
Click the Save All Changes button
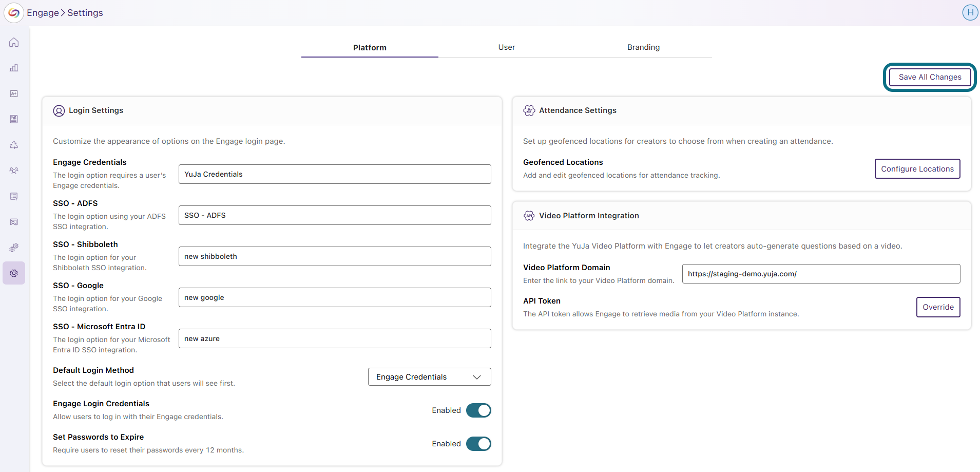[929, 77]
